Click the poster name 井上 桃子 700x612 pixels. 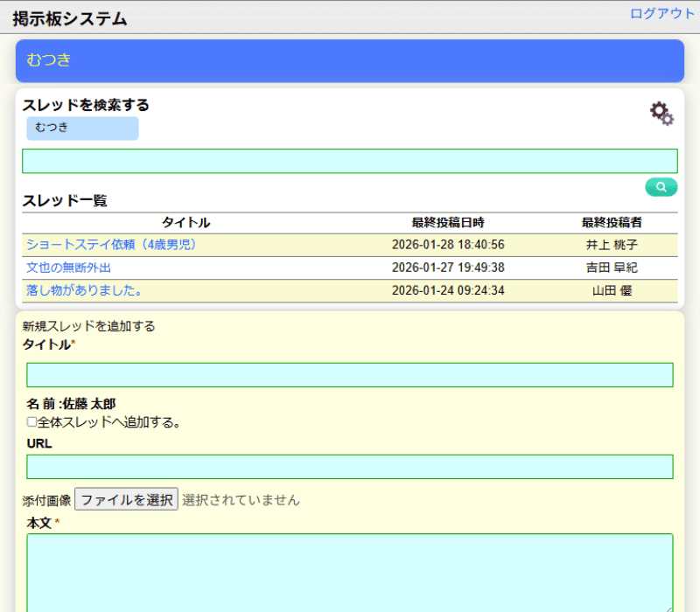[612, 245]
